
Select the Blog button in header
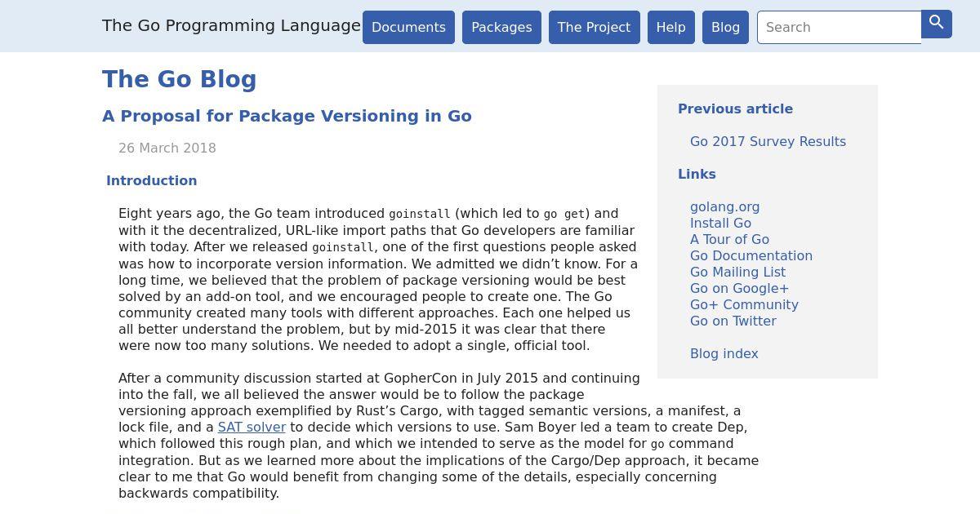pos(725,27)
